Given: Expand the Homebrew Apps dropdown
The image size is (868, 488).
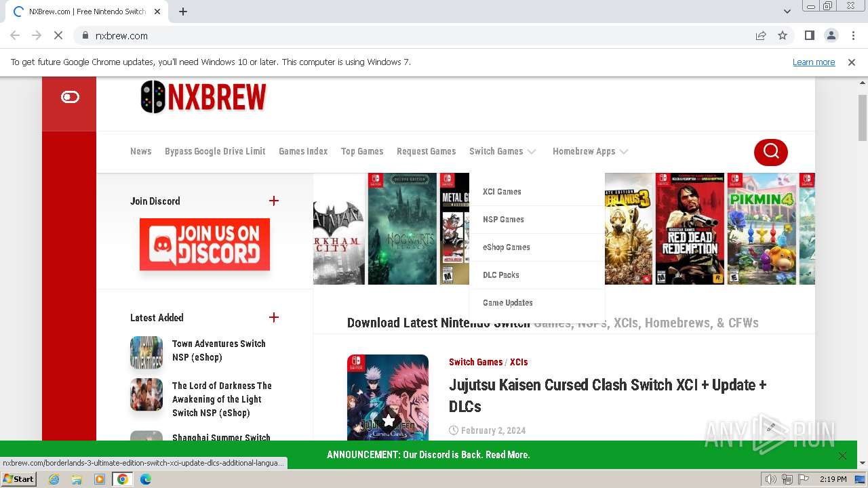Looking at the screenshot, I should tap(590, 151).
